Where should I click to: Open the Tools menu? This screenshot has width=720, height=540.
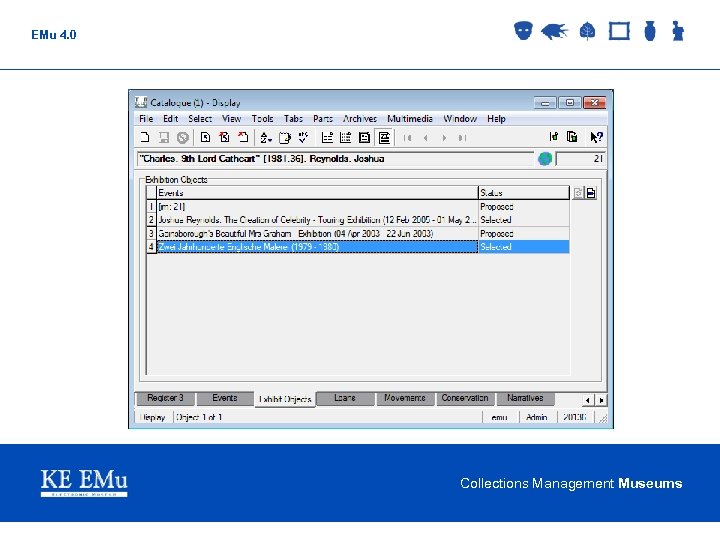click(x=262, y=118)
